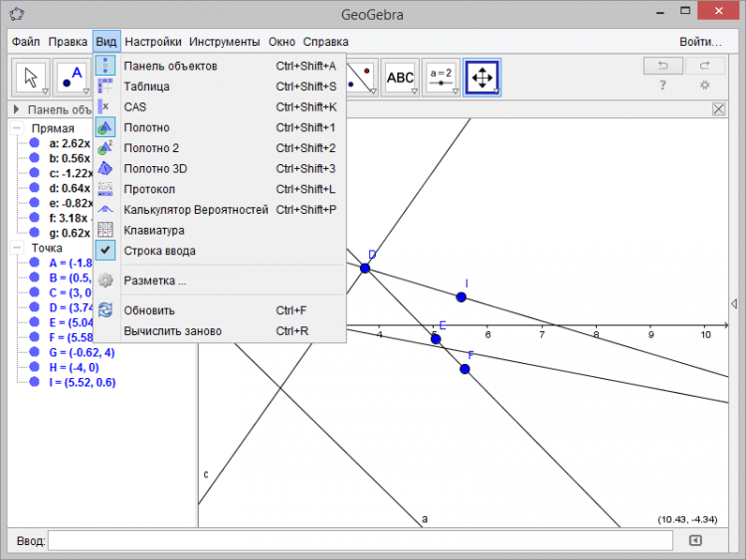Toggle visibility of point G
Image resolution: width=746 pixels, height=560 pixels.
coord(34,352)
